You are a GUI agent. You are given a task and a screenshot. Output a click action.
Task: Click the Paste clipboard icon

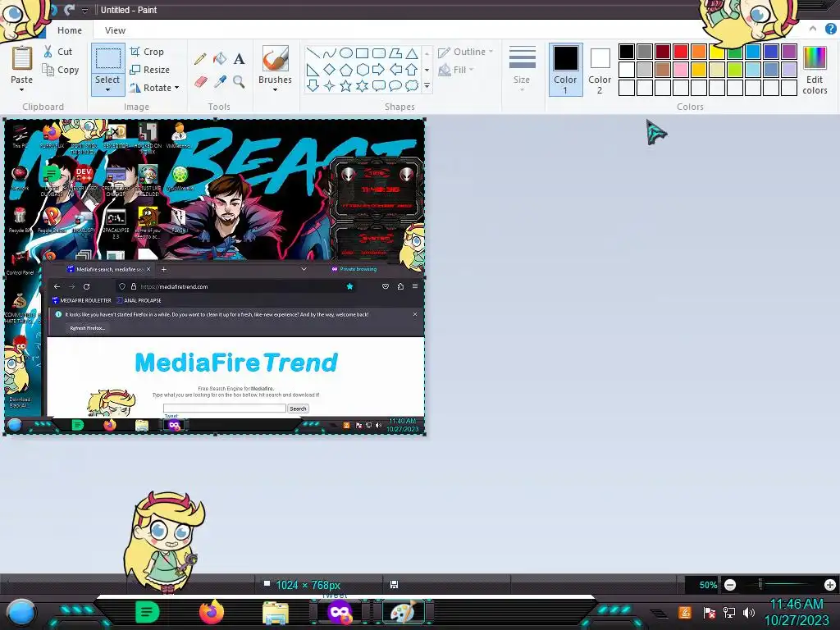[22, 58]
